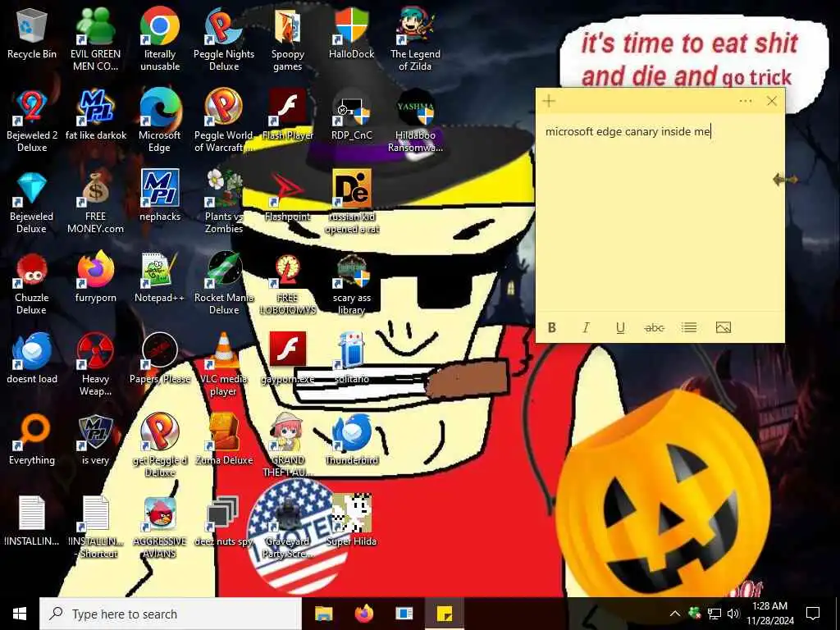Open the volume control in system tray

(733, 614)
